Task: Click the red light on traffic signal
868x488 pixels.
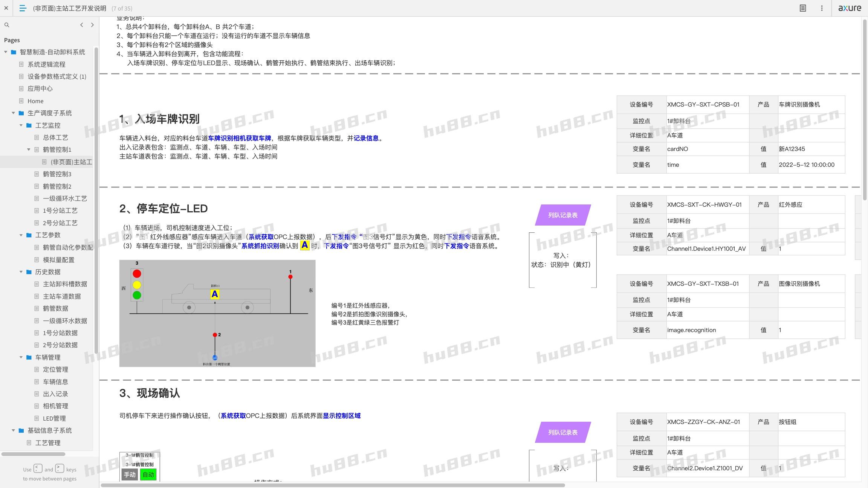Action: [x=137, y=274]
